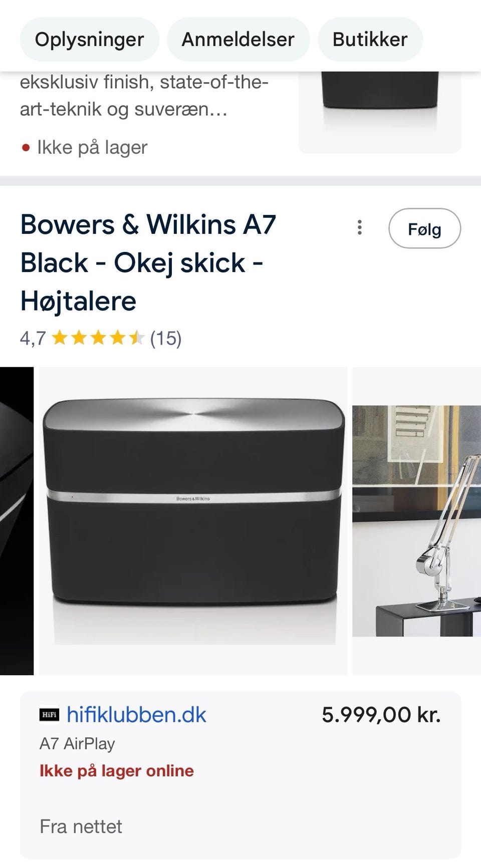Tap the 'Ikke på lager online' status
481x868 pixels.
click(x=117, y=771)
